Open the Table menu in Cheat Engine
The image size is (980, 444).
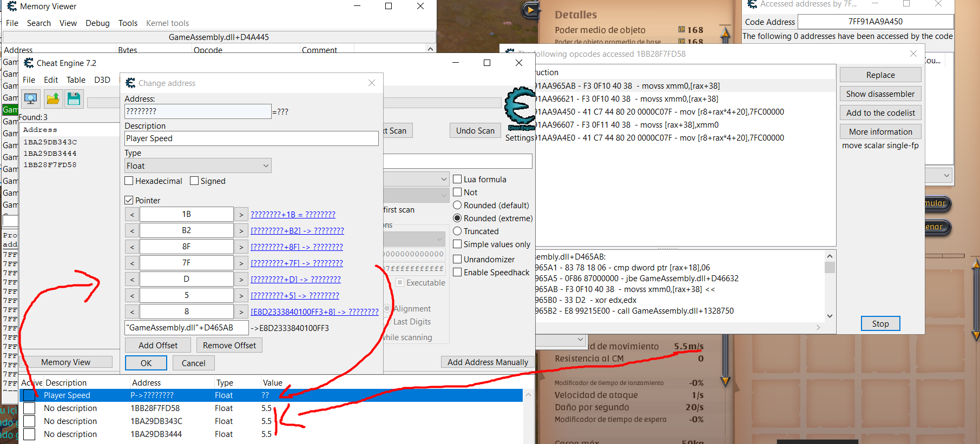pyautogui.click(x=76, y=80)
